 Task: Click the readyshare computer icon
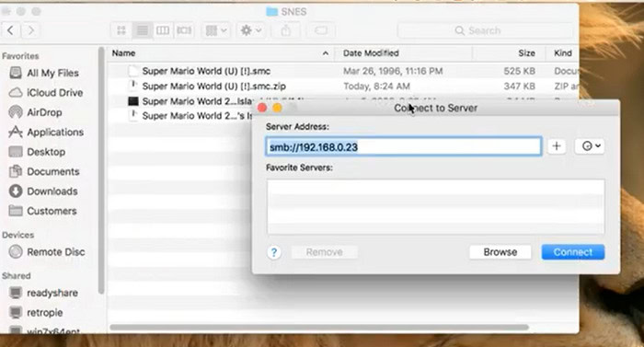pyautogui.click(x=16, y=293)
